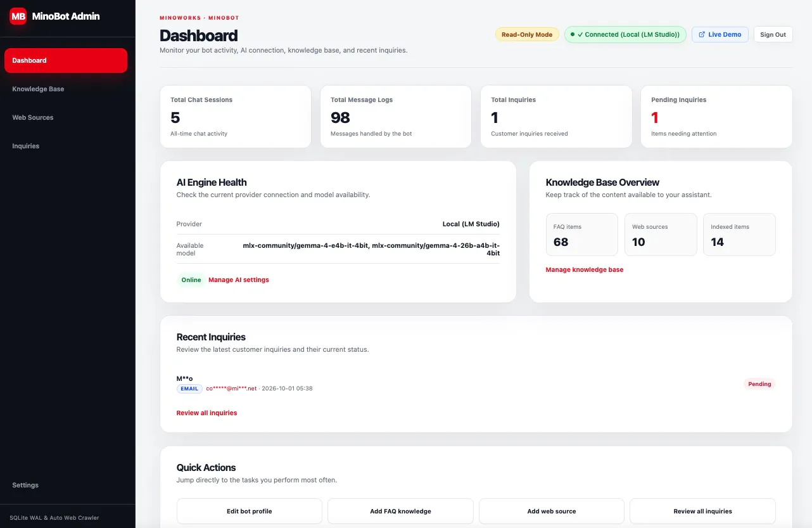The height and width of the screenshot is (528, 812).
Task: Open the Manage AI settings link
Action: [239, 280]
